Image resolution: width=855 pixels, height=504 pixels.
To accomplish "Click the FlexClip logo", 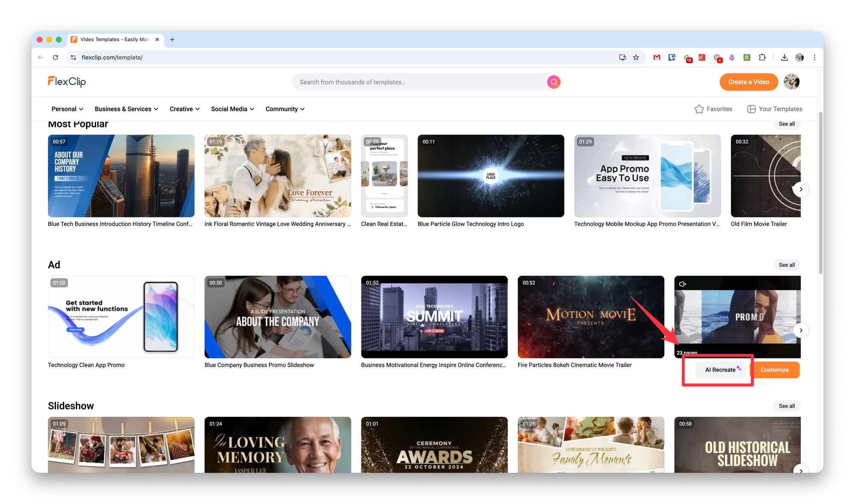I will [x=67, y=81].
